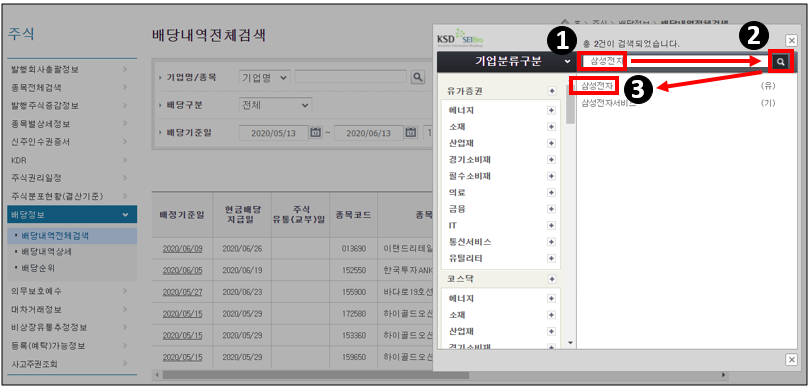Image resolution: width=811 pixels, height=389 pixels.
Task: Open 발행회사총괄정보 sidebar menu
Action: [x=72, y=69]
